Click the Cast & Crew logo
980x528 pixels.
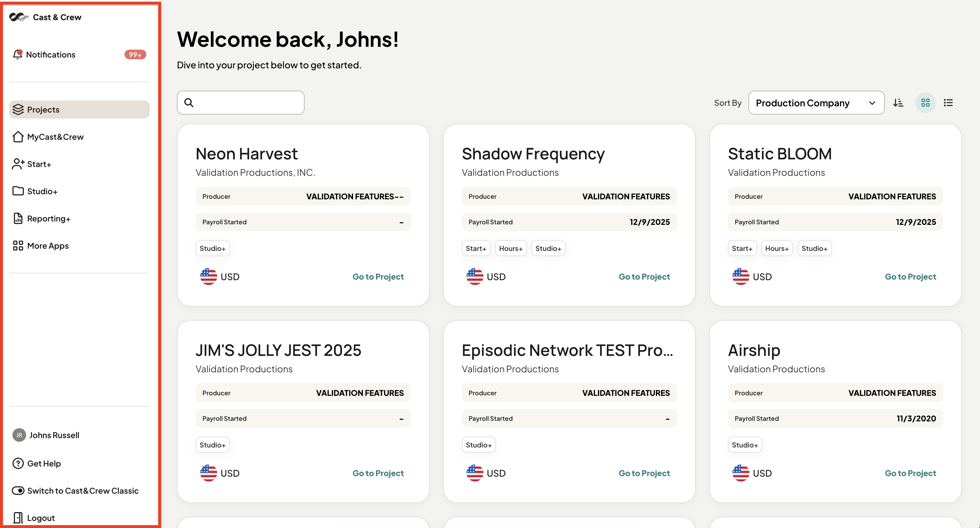[x=19, y=17]
